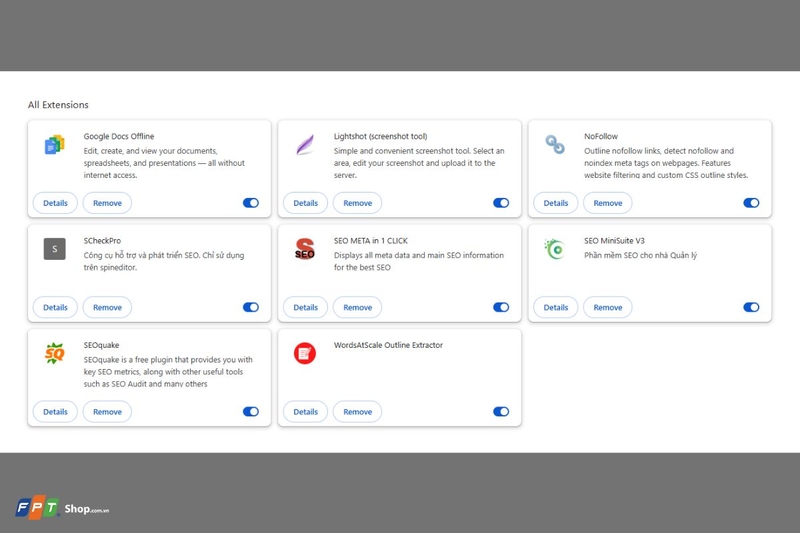Remove the SEO MiniSuite V3 extension
The height and width of the screenshot is (533, 800).
[608, 307]
